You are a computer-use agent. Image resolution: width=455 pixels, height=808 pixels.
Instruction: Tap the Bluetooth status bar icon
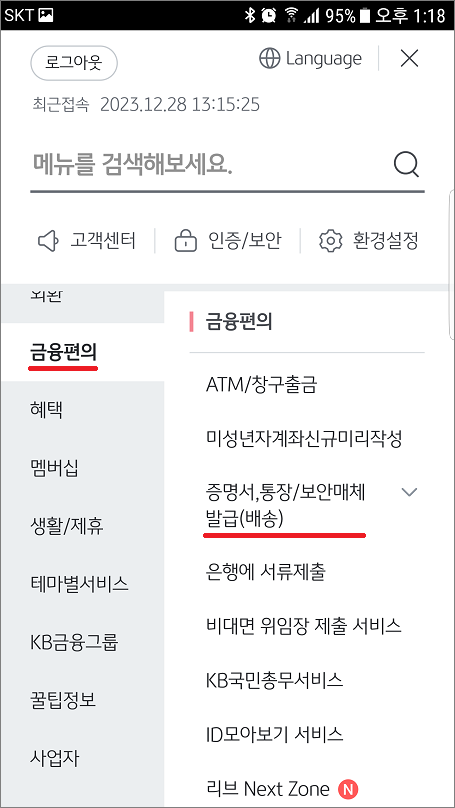coord(250,15)
